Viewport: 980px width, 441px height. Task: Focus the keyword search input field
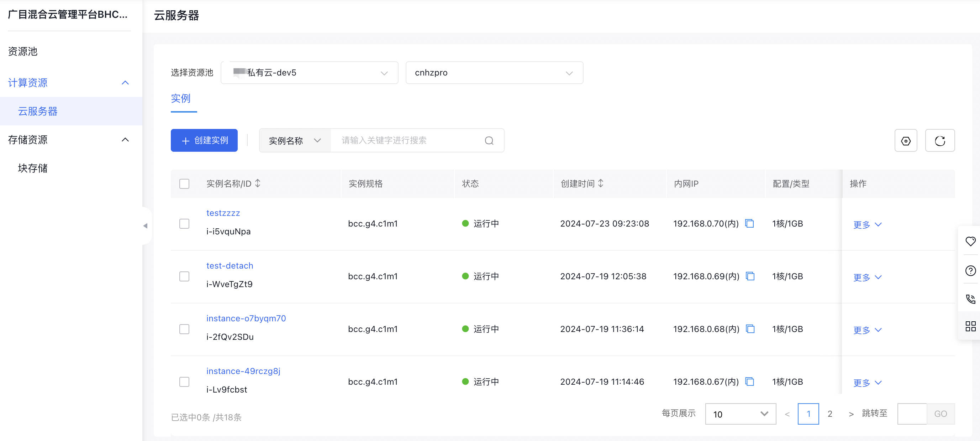pos(407,140)
